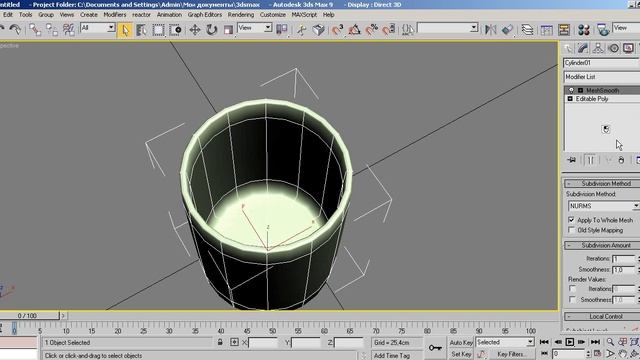The height and width of the screenshot is (360, 640).
Task: Open the Material Editor spheres icon
Action: click(x=584, y=30)
